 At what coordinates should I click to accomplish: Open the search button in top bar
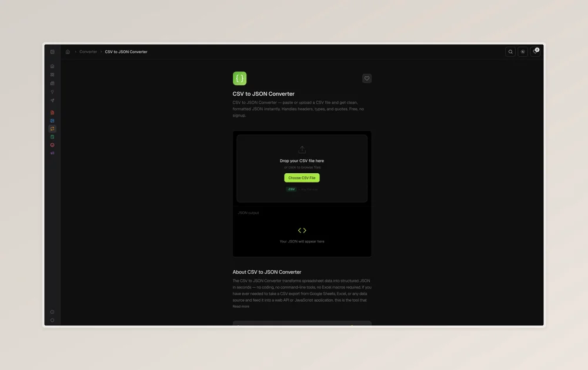[x=510, y=52]
